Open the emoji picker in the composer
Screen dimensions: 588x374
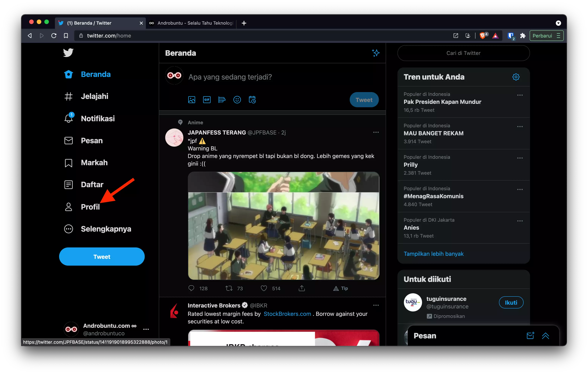(237, 100)
